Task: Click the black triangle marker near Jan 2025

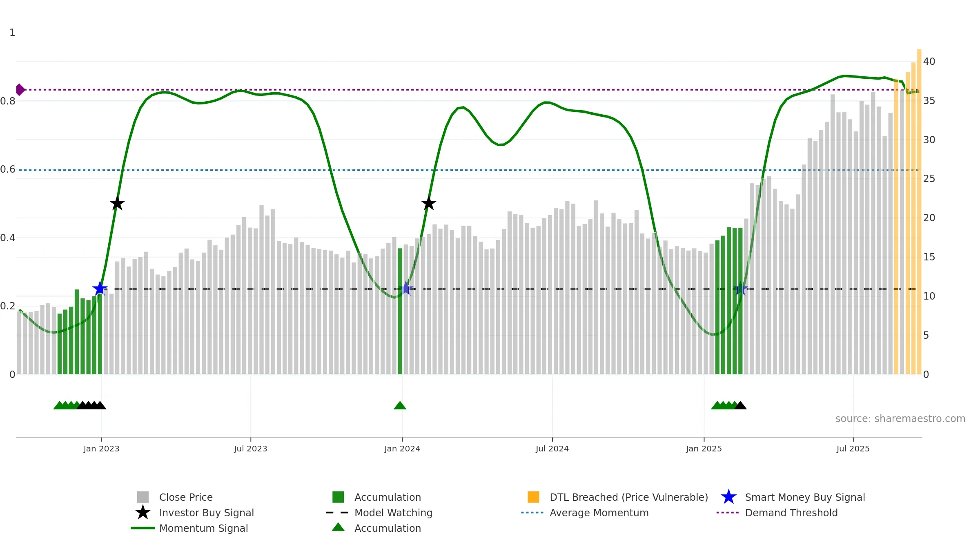Action: 740,405
